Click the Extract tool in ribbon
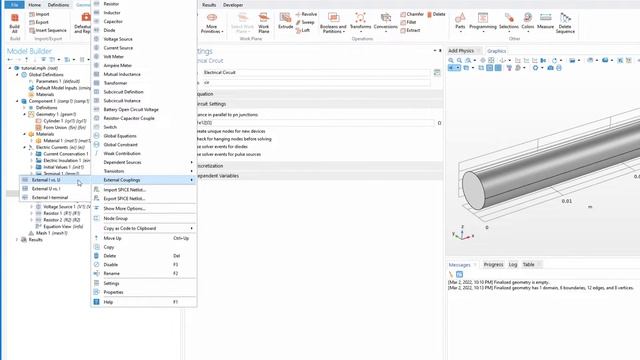 410,30
